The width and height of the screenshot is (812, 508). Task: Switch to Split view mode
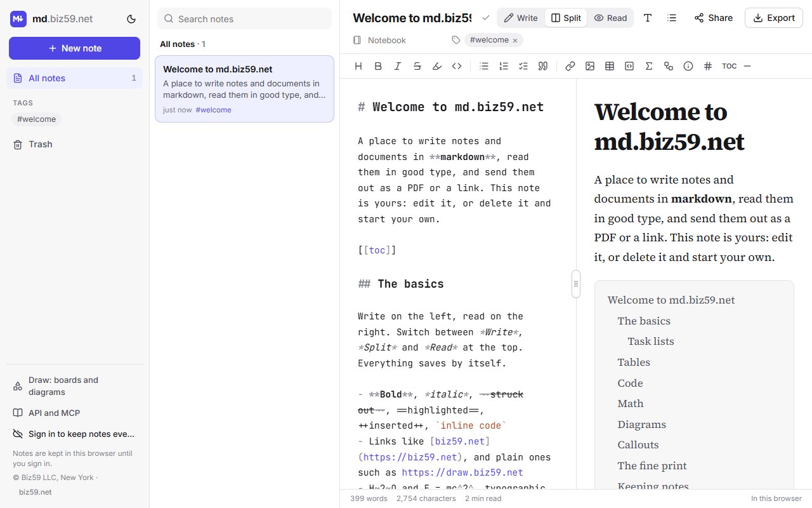[x=566, y=18]
